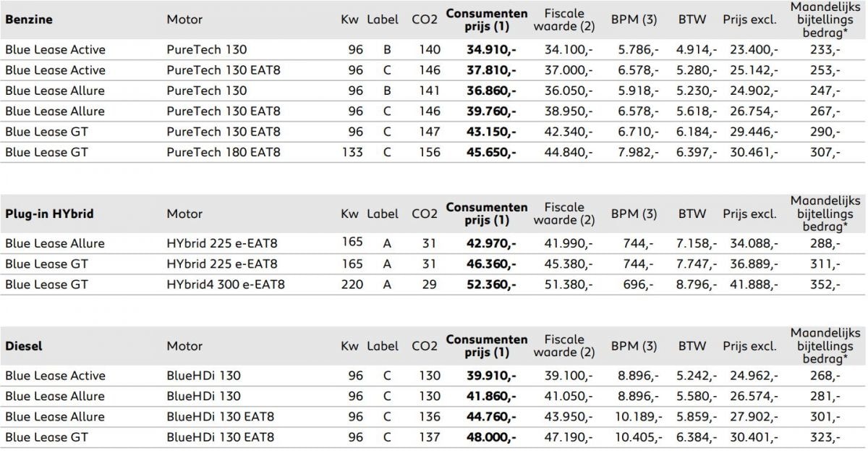
Task: Select the 133 Kw value
Action: pos(352,152)
